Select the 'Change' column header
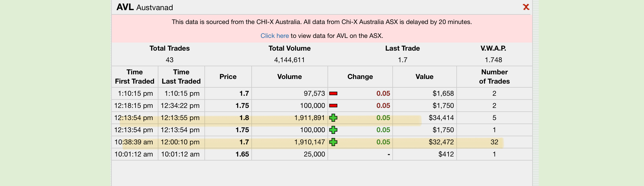 (360, 77)
